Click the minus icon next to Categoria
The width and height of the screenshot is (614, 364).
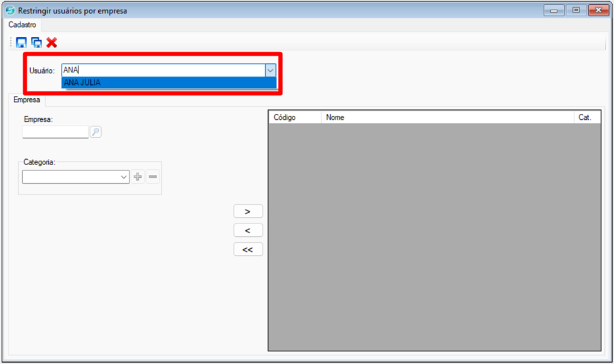tap(152, 177)
